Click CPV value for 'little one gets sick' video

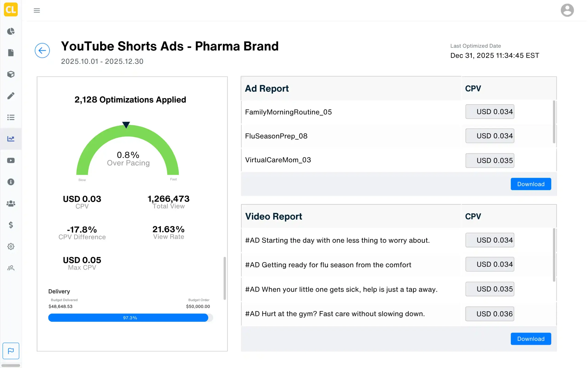coord(490,289)
